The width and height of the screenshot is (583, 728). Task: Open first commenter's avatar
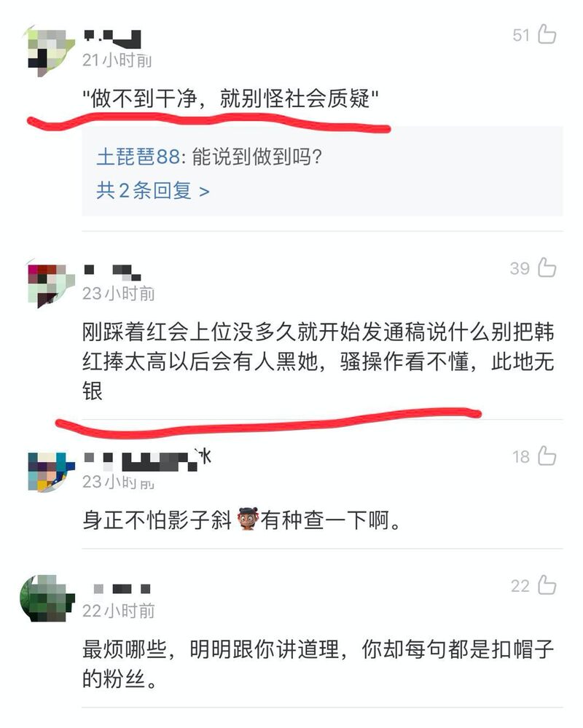point(50,51)
